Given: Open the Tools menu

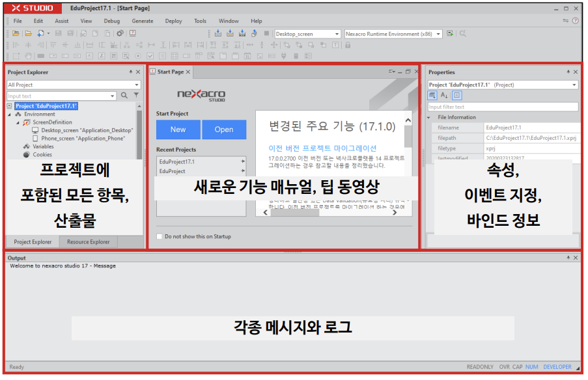Looking at the screenshot, I should click(x=200, y=21).
